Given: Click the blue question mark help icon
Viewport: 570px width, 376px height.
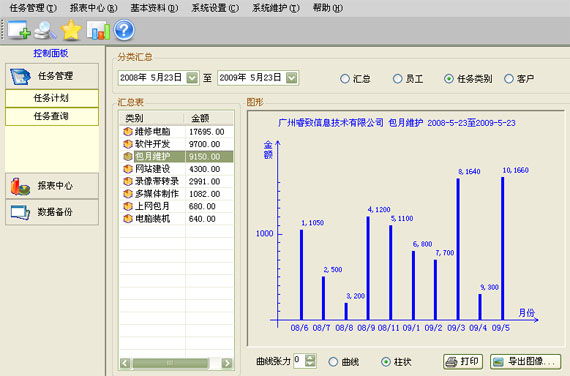Looking at the screenshot, I should (x=124, y=30).
